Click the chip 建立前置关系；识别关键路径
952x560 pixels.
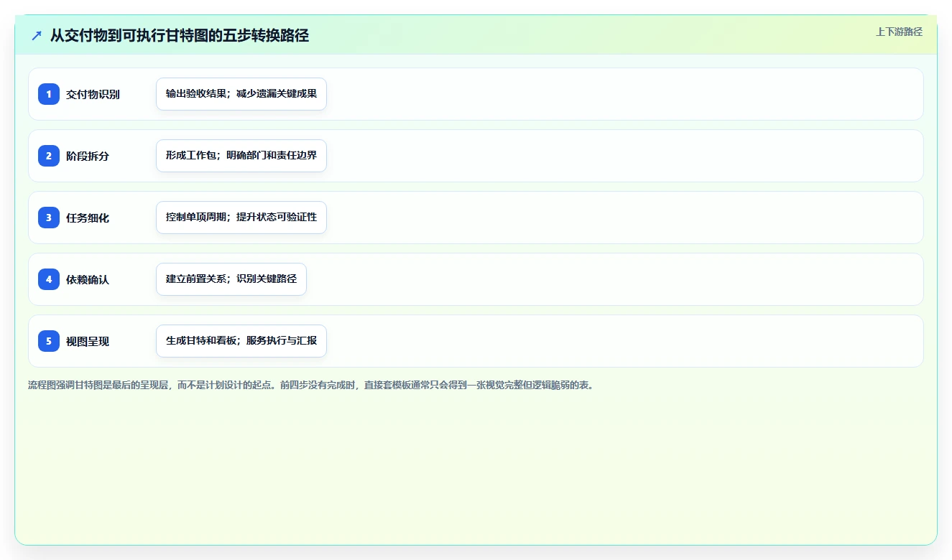pyautogui.click(x=231, y=279)
